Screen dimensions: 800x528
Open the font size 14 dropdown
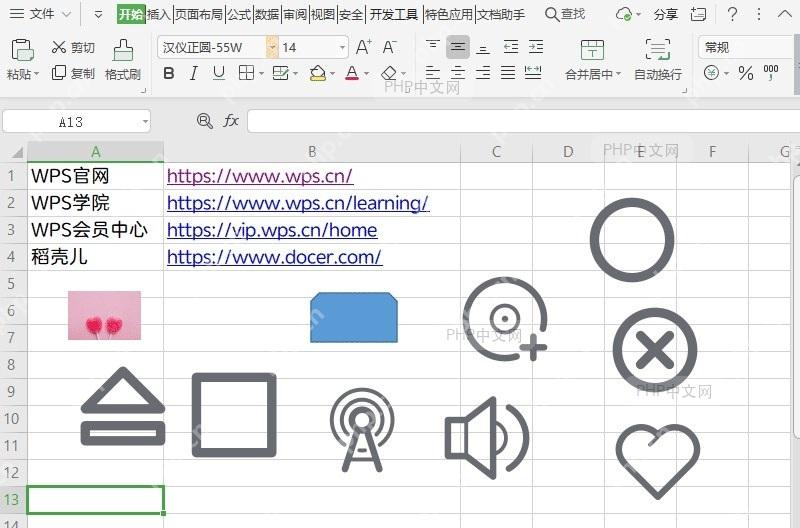pos(342,48)
